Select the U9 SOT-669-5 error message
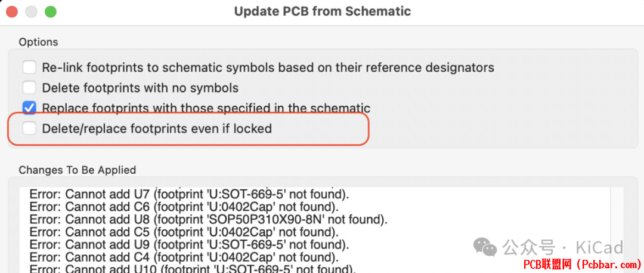 (190, 245)
